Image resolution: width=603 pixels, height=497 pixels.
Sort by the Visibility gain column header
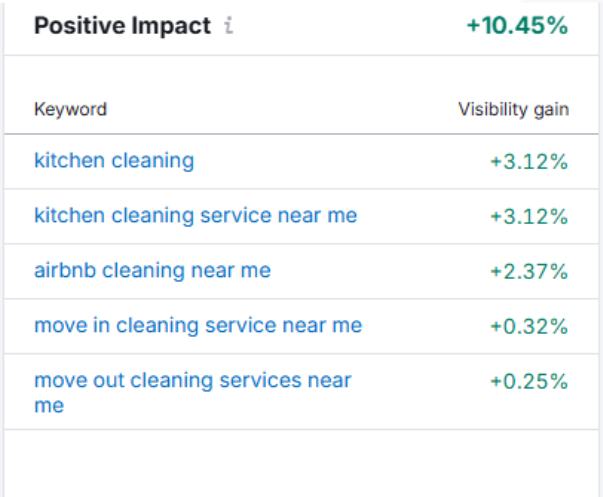(513, 109)
